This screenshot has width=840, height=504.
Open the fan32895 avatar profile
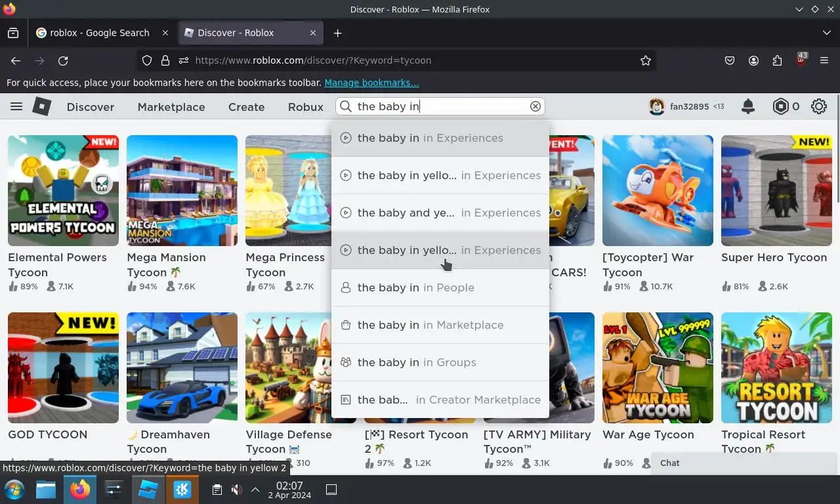(x=657, y=106)
